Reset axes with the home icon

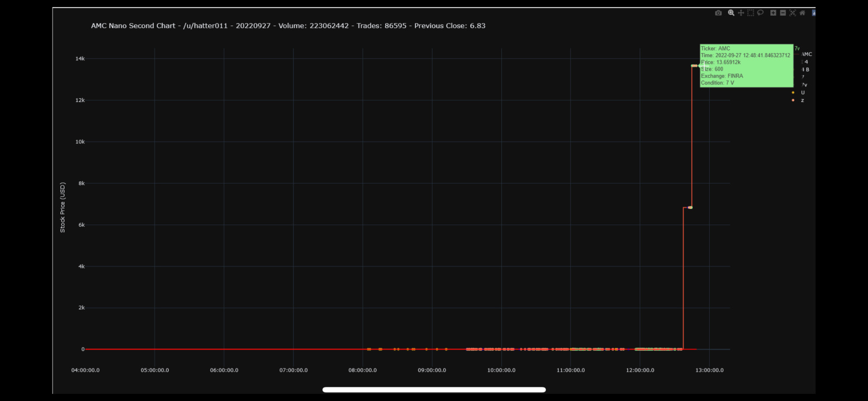[802, 12]
